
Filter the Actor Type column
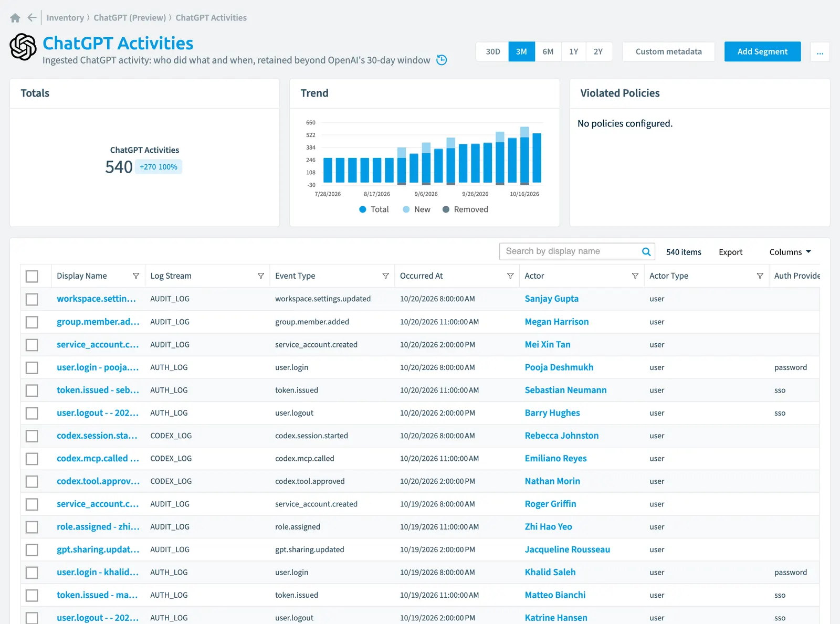coord(760,276)
